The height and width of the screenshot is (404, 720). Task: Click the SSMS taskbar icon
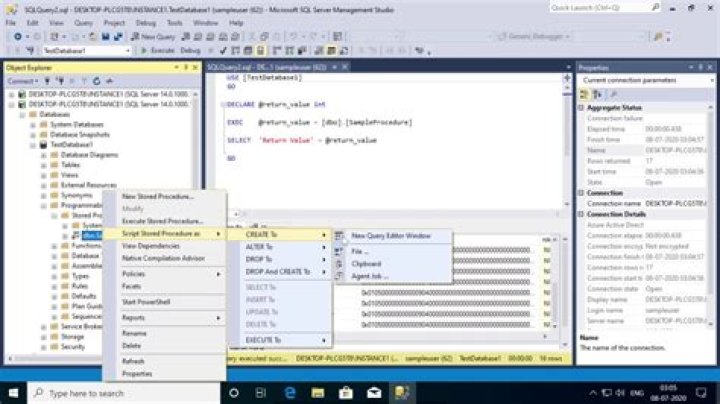pyautogui.click(x=402, y=393)
